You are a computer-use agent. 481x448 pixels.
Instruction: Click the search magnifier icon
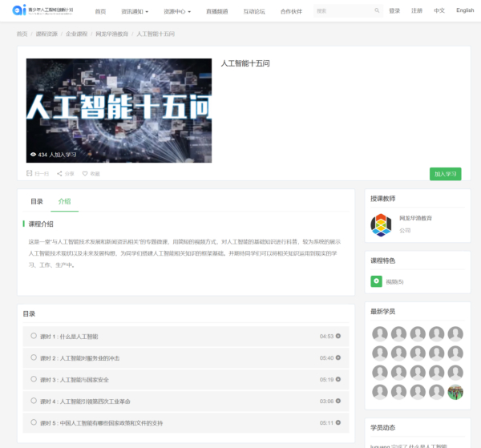coord(377,10)
